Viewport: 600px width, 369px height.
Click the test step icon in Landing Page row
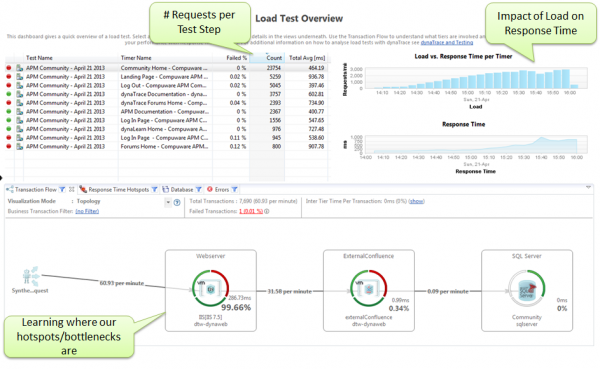pos(19,77)
